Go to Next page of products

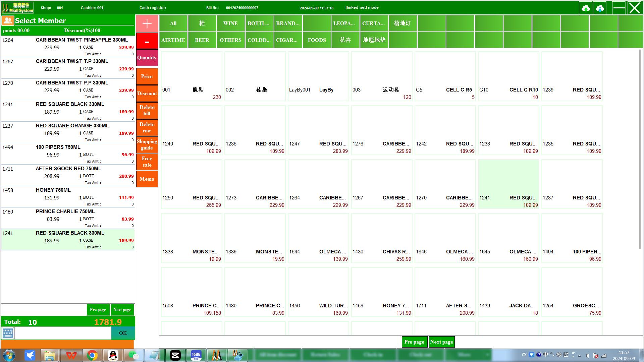[441, 342]
